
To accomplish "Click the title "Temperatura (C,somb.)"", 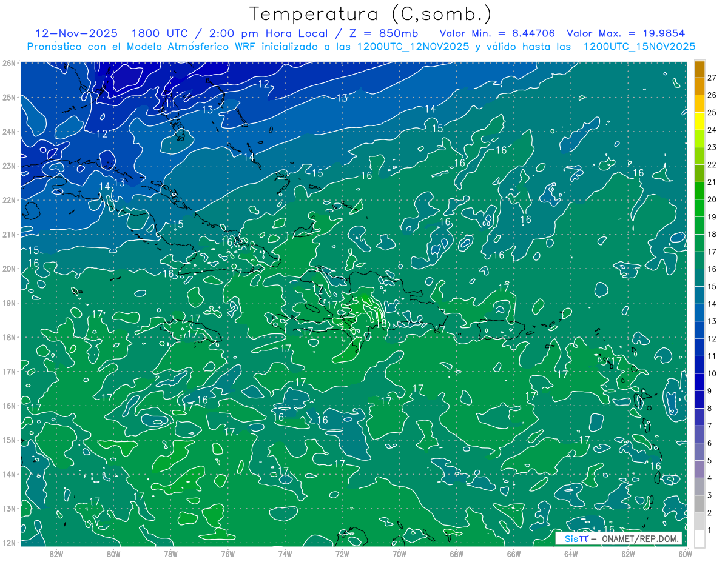I will pos(371,14).
